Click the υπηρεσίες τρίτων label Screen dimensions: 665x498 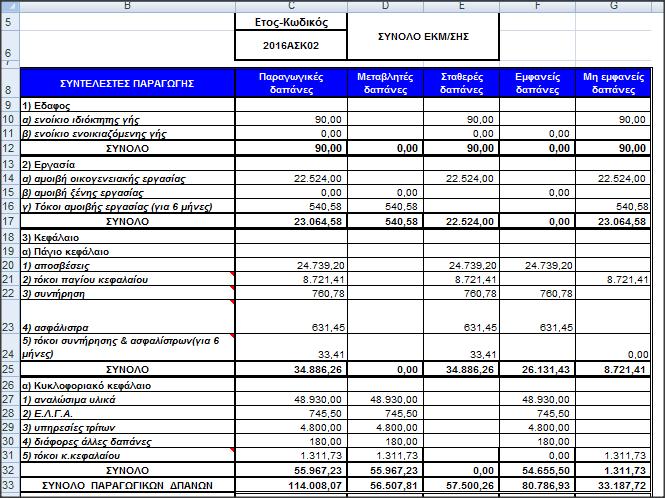pos(69,428)
